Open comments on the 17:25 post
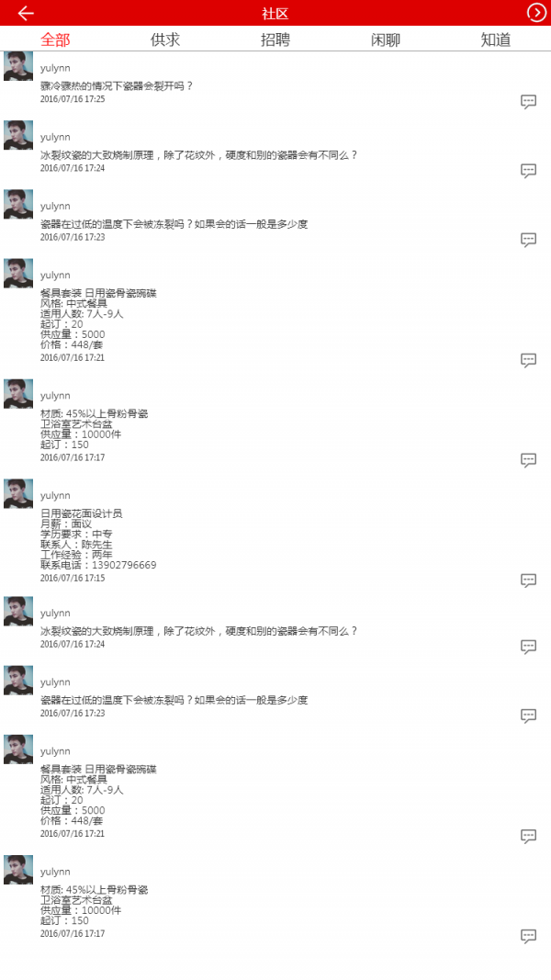Viewport: 551px width, 980px height. tap(529, 102)
